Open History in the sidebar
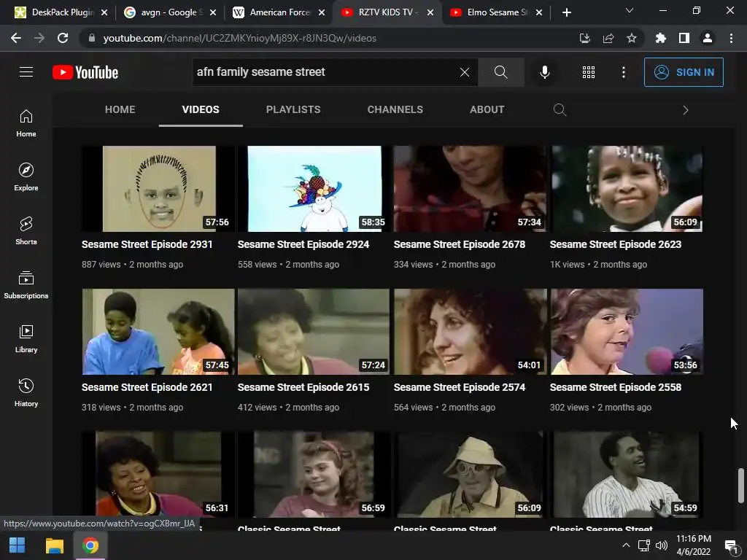 click(26, 392)
